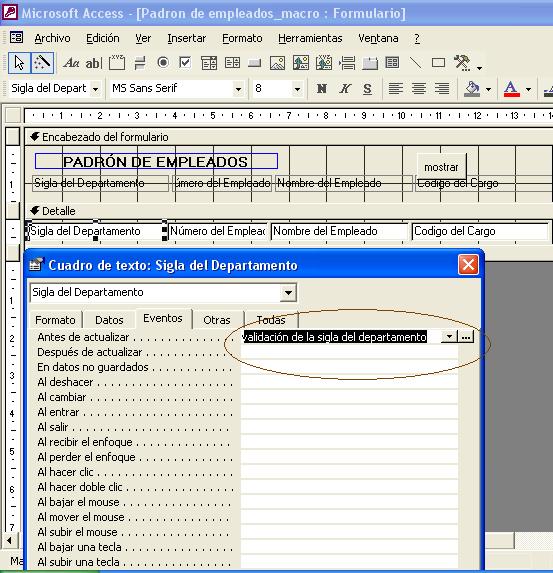
Task: Select the Check Box tool
Action: 185,62
